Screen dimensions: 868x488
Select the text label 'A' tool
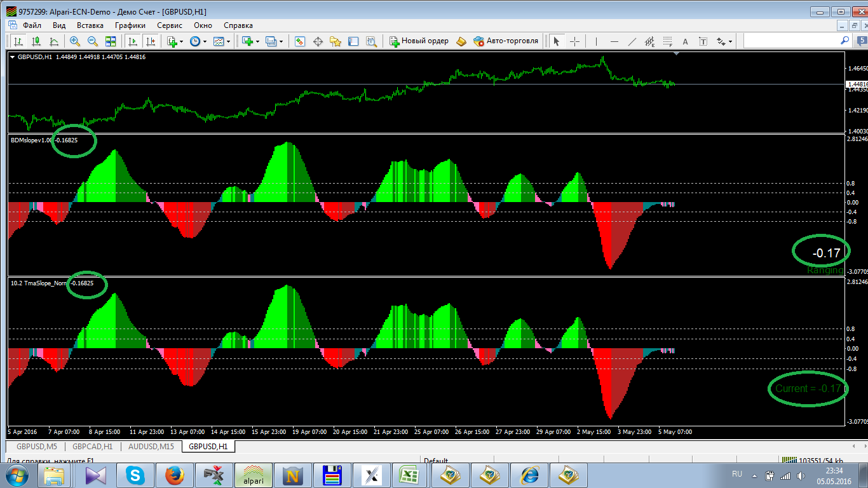pyautogui.click(x=685, y=41)
